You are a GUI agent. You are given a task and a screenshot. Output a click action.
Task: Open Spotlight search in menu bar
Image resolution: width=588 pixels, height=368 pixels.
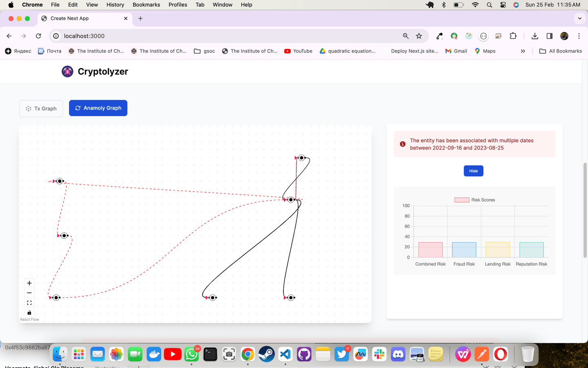(x=489, y=4)
